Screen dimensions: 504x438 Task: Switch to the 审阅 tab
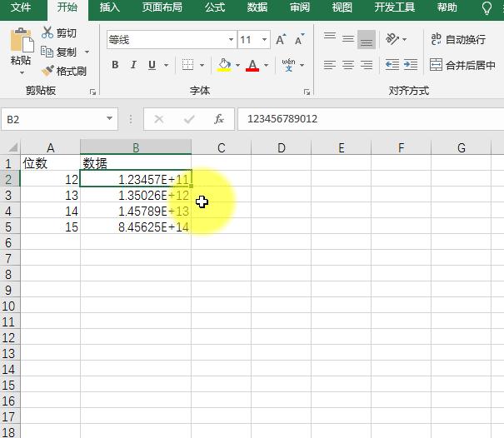[x=300, y=7]
